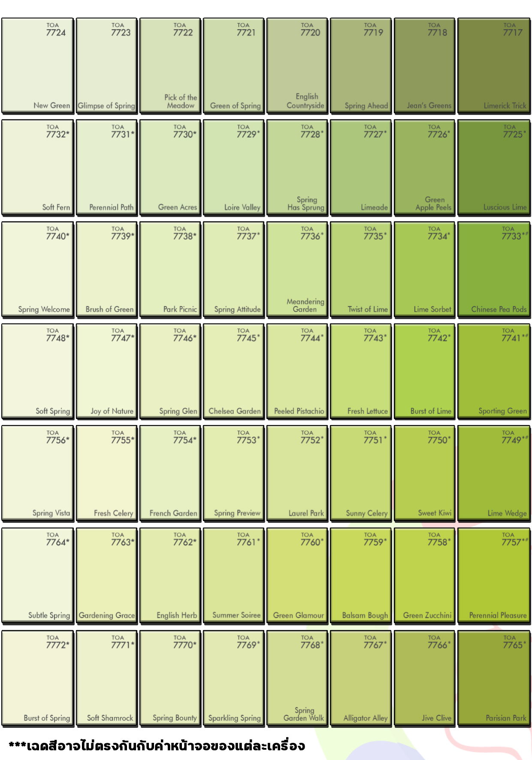Choose Jive Clive 7766 swatch
The width and height of the screenshot is (532, 760).
(x=424, y=679)
